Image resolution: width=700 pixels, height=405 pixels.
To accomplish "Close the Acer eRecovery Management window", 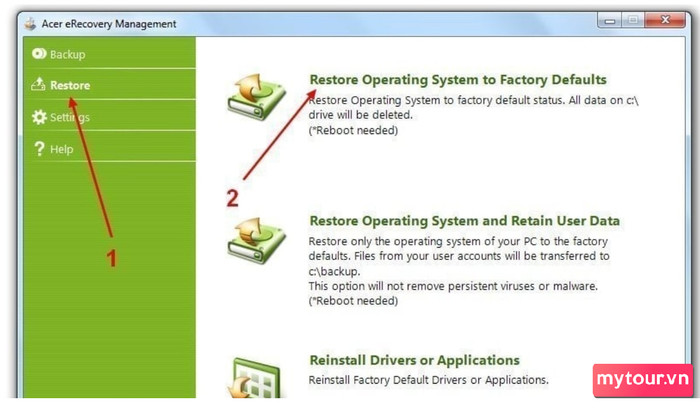I will 665,20.
